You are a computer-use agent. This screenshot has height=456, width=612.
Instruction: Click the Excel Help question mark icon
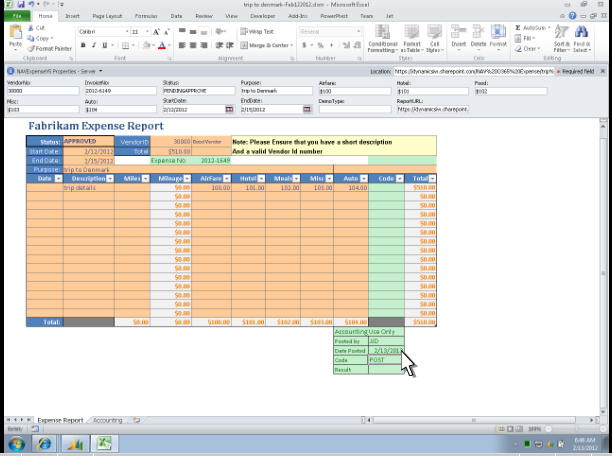coord(573,16)
